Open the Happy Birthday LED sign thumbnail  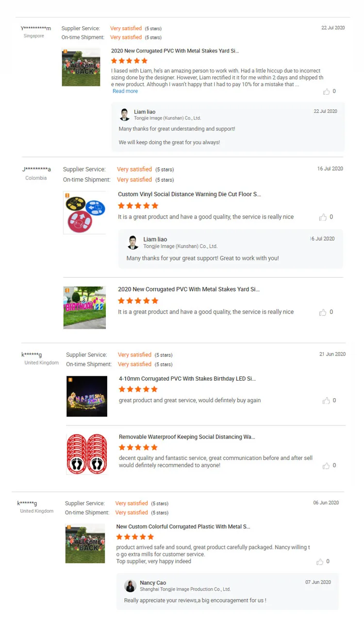tap(87, 396)
